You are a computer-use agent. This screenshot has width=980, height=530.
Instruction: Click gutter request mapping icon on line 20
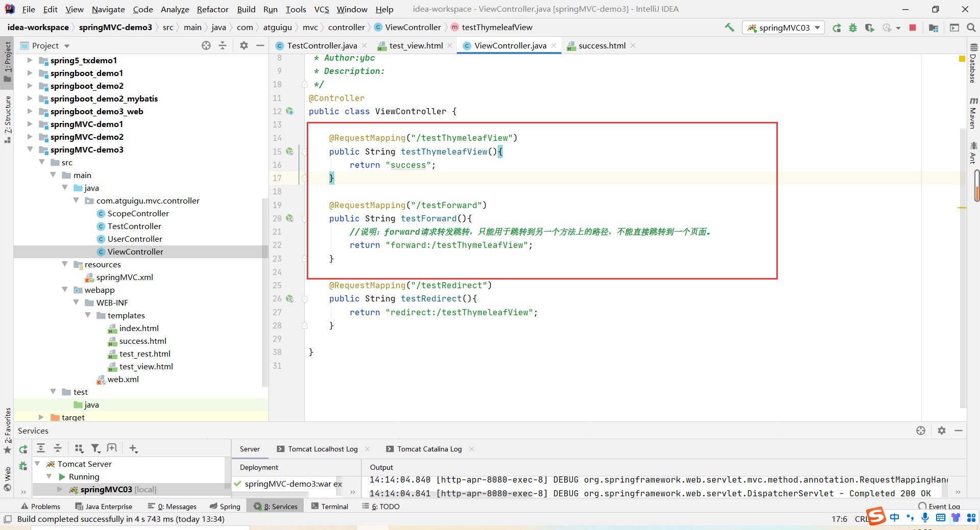pos(290,218)
